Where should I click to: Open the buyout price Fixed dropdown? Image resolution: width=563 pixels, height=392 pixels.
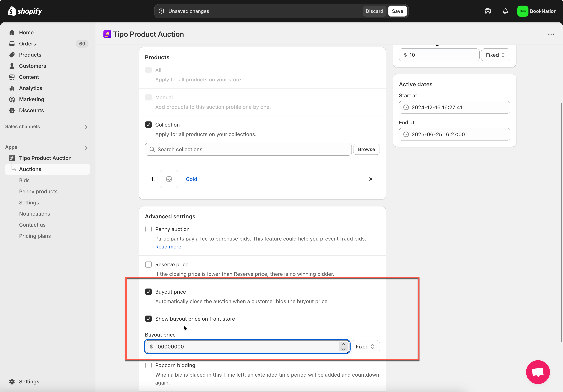coord(365,346)
